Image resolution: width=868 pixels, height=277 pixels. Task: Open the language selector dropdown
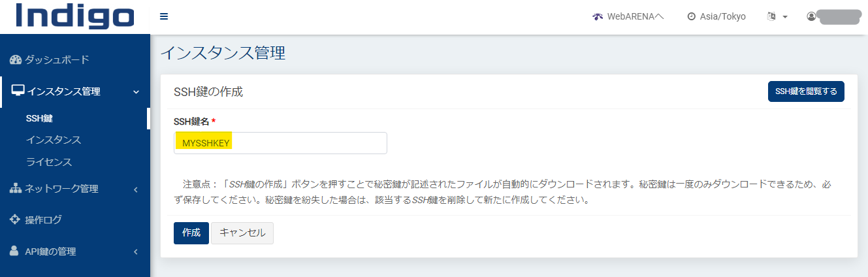tap(777, 17)
